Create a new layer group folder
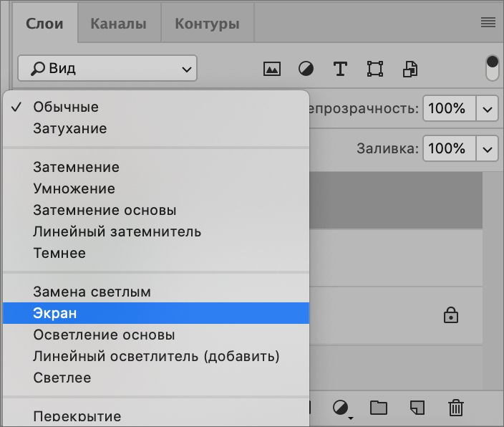This screenshot has width=504, height=427. (x=379, y=408)
